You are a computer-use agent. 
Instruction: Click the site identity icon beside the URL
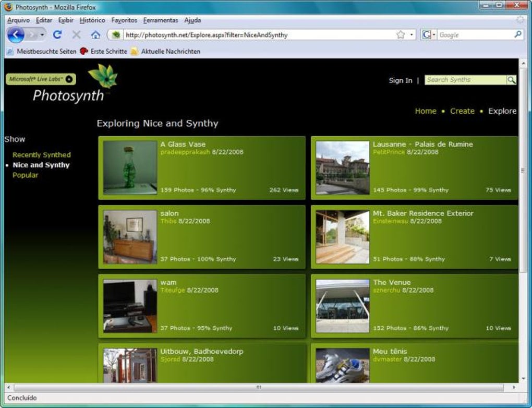tap(116, 34)
